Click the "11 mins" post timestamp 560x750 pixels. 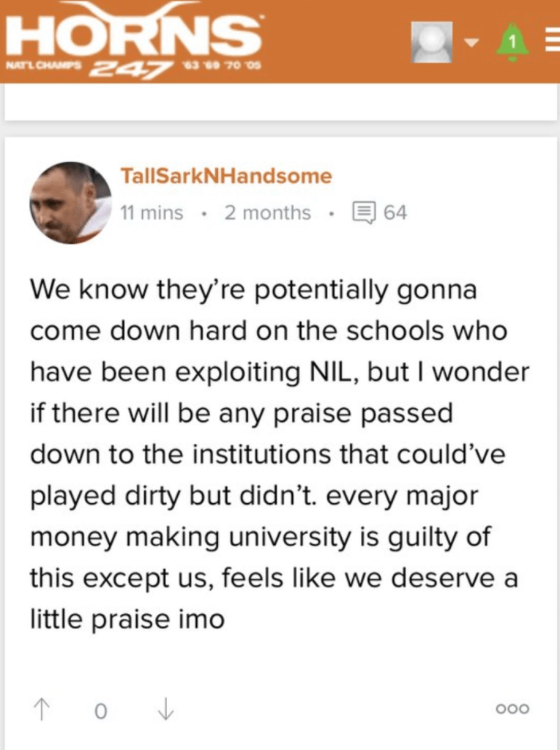click(152, 213)
